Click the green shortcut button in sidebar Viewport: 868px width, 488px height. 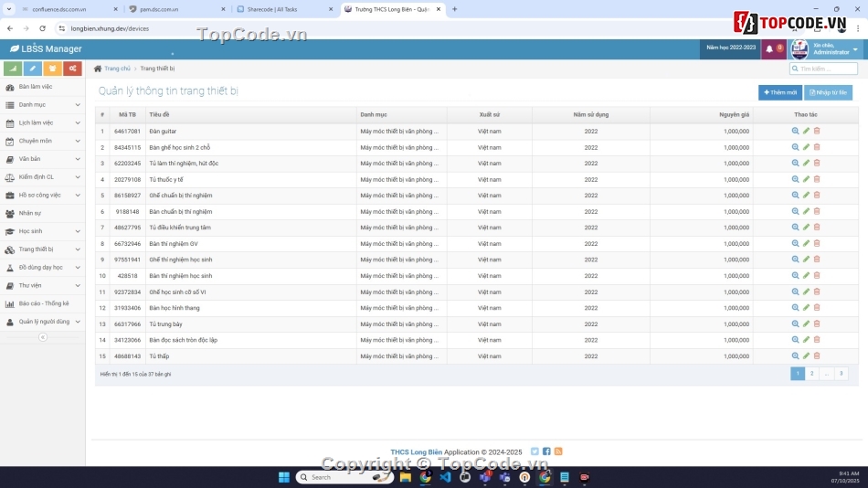tap(13, 69)
